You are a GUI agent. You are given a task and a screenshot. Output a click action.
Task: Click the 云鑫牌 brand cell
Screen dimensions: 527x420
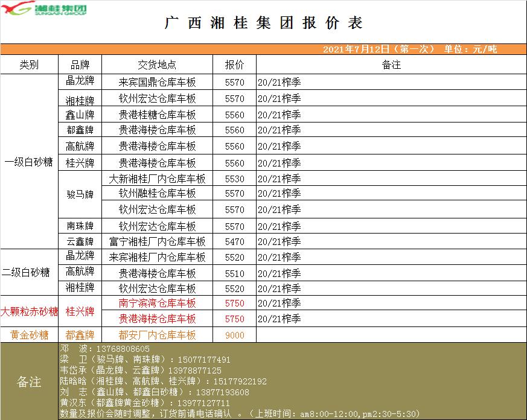[80, 241]
